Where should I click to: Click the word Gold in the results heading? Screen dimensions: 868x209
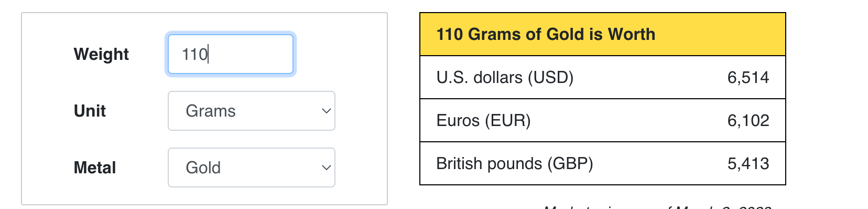[565, 34]
